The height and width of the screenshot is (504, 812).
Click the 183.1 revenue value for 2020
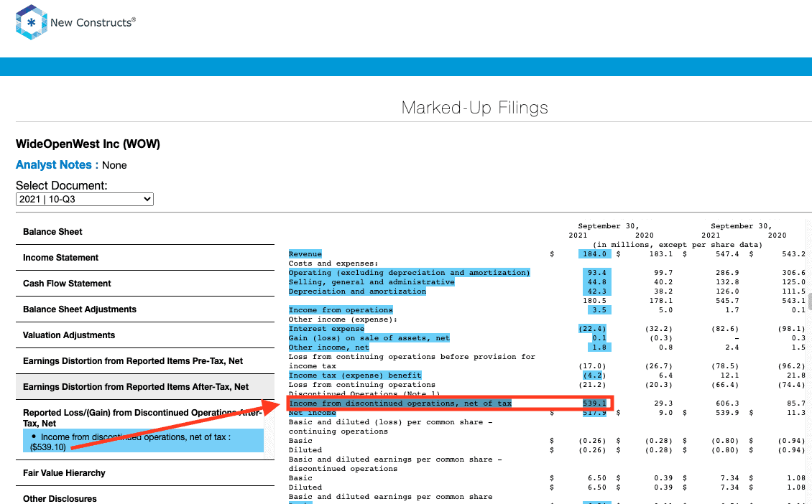661,254
